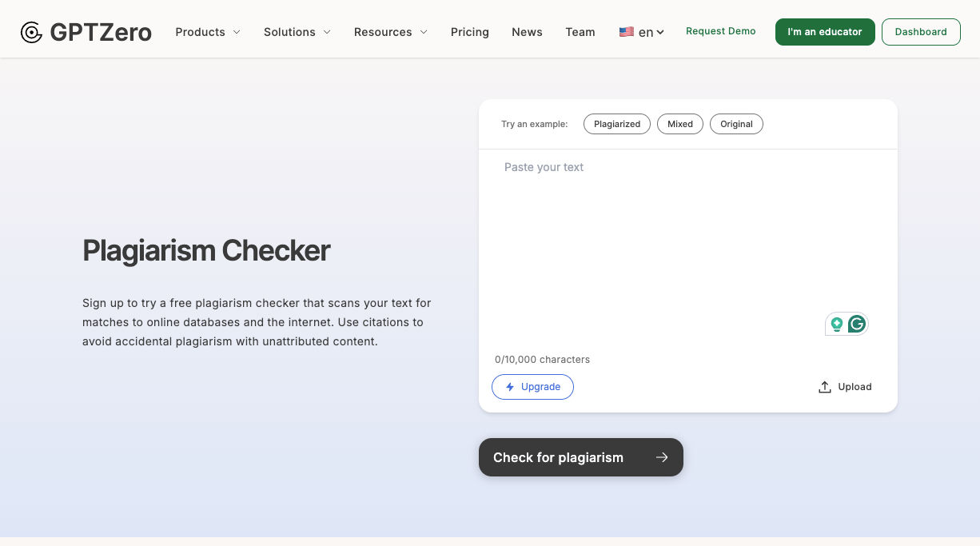
Task: Open the en language selector chevron
Action: (660, 33)
